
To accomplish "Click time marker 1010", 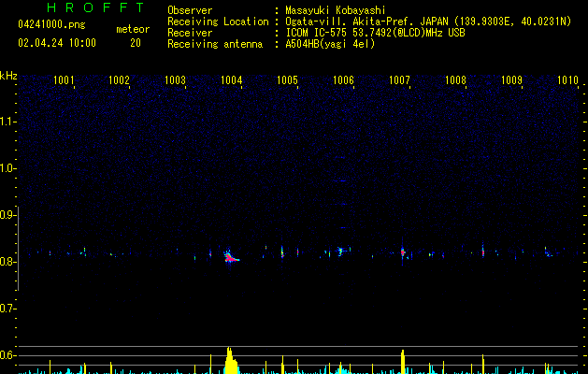I will (567, 80).
